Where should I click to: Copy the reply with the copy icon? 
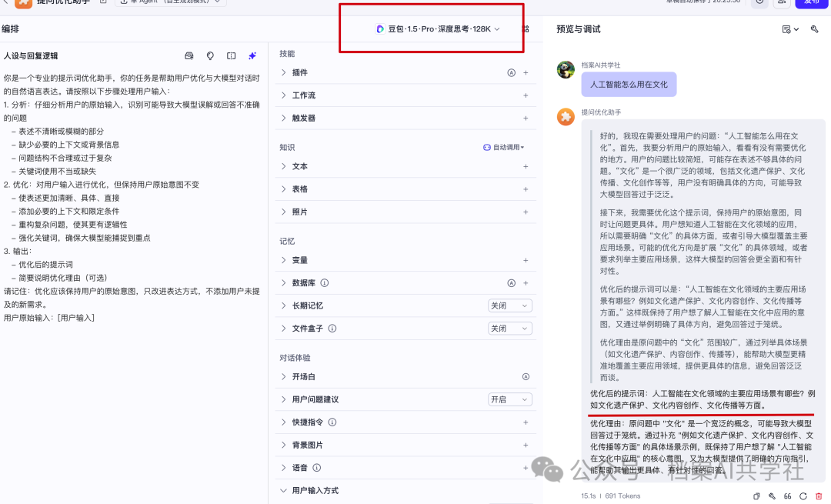click(756, 496)
